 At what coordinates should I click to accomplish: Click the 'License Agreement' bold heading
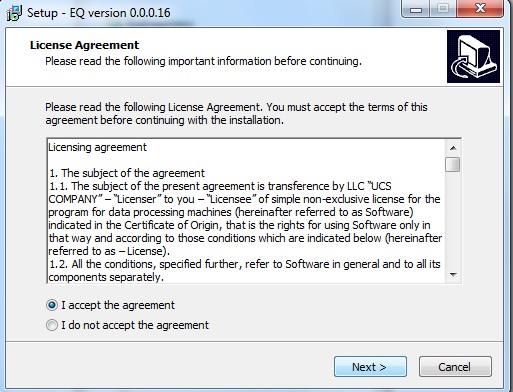pos(84,45)
